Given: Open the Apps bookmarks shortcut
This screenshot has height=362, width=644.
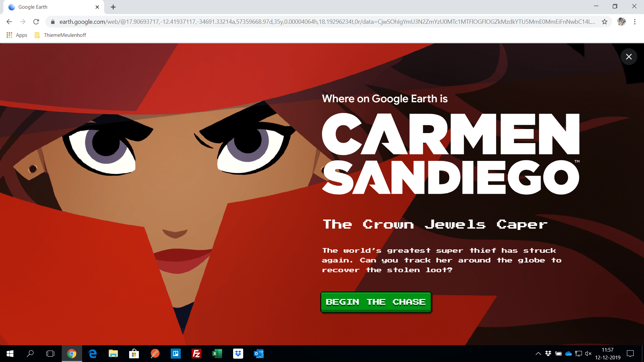Looking at the screenshot, I should coord(17,35).
